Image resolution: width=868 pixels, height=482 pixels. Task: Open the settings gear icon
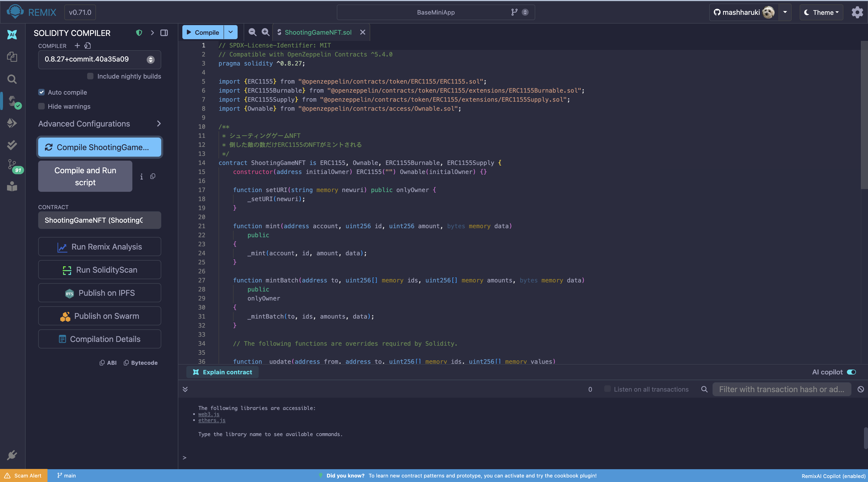[x=857, y=13]
